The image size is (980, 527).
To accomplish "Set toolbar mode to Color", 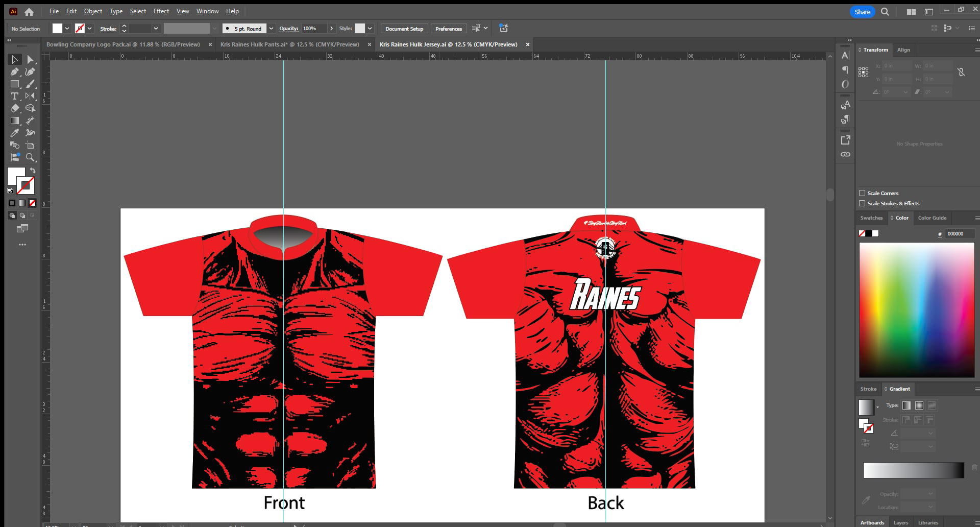I will tap(12, 203).
